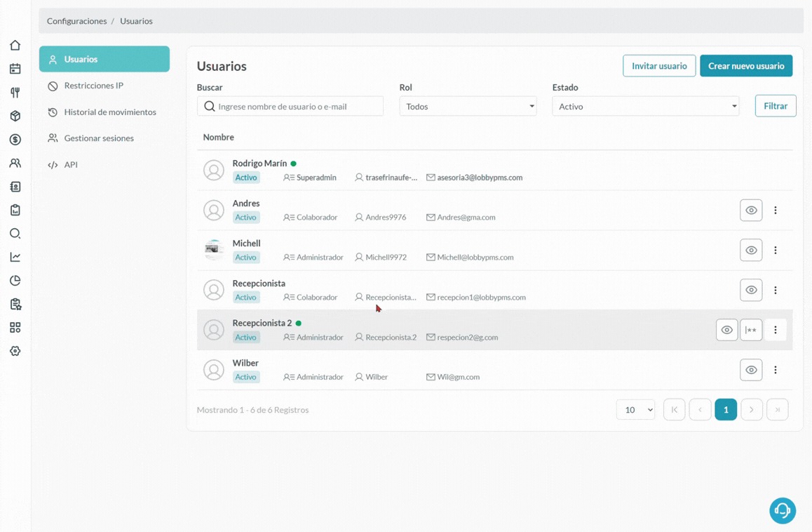Screen dimensions: 812x532
Task: Open Restricciones IP menu item
Action: click(93, 86)
